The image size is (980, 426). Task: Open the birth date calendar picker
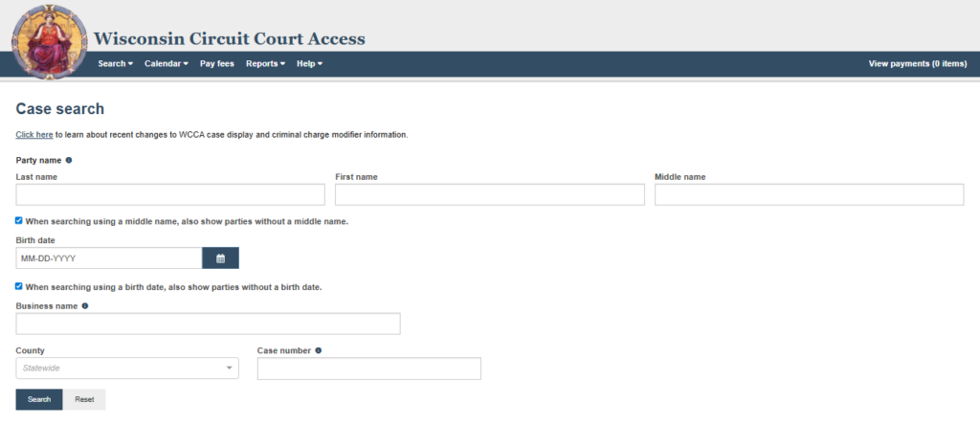click(x=220, y=258)
